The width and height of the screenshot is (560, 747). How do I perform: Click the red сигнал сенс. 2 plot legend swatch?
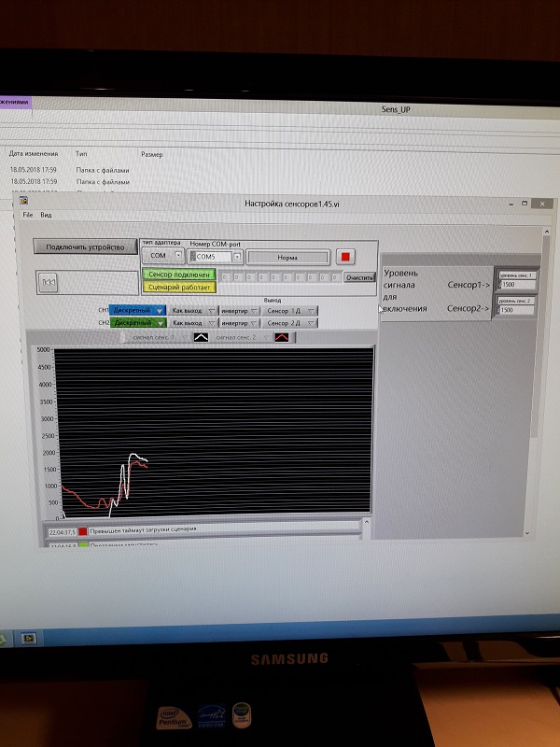tap(282, 337)
